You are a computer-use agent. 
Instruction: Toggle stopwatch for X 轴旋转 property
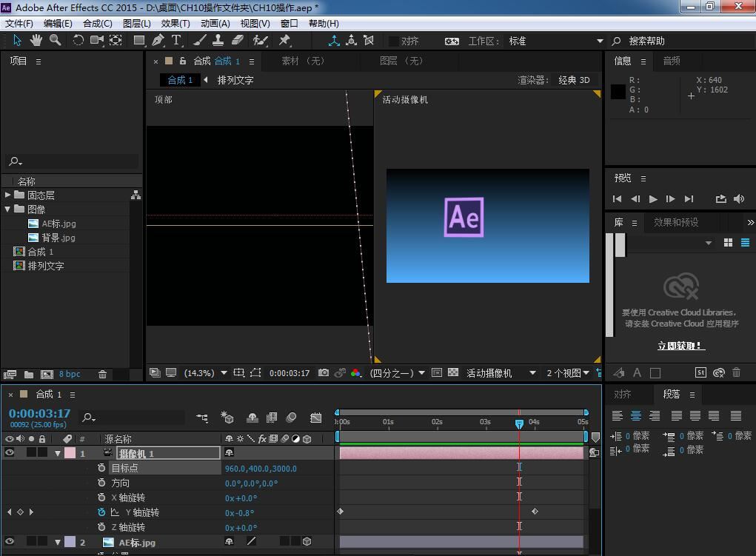click(101, 498)
